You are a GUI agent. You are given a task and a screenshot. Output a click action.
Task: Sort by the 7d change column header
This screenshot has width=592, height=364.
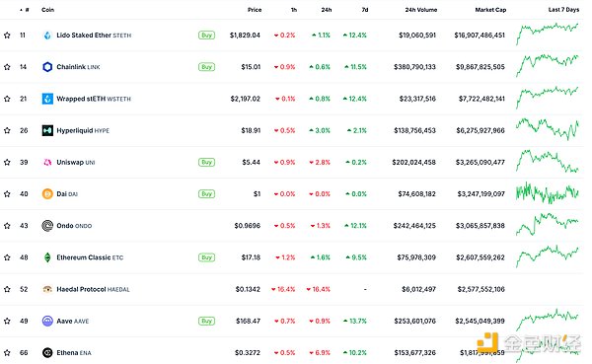365,10
